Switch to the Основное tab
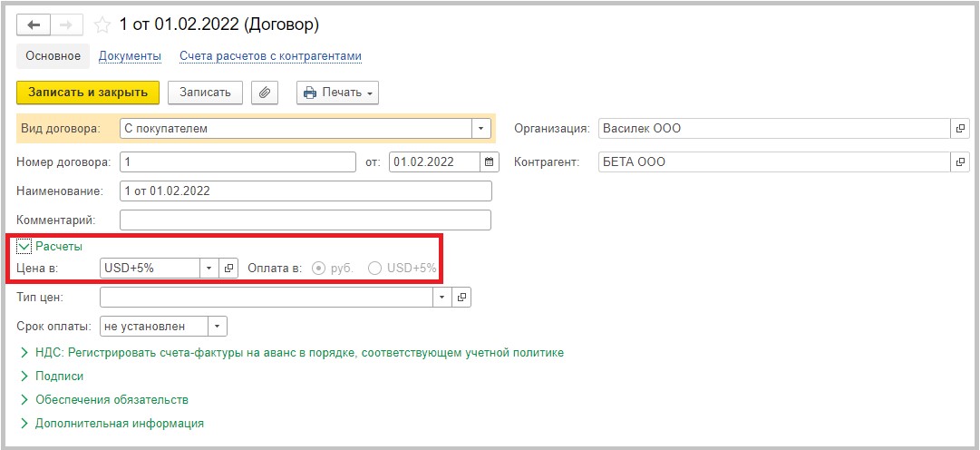 click(53, 55)
